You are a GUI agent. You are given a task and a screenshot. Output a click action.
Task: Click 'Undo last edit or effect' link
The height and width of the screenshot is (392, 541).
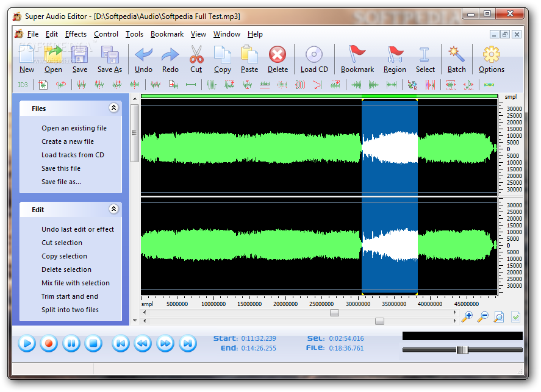point(77,229)
